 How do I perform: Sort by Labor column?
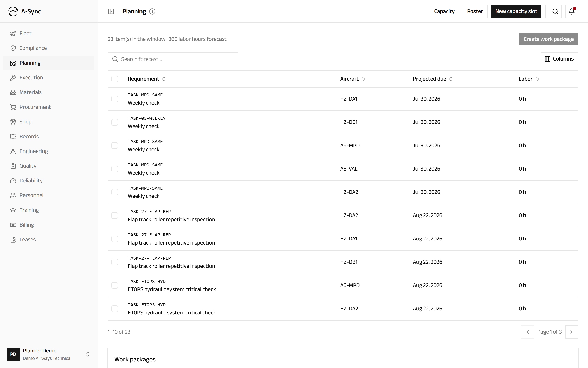click(529, 79)
